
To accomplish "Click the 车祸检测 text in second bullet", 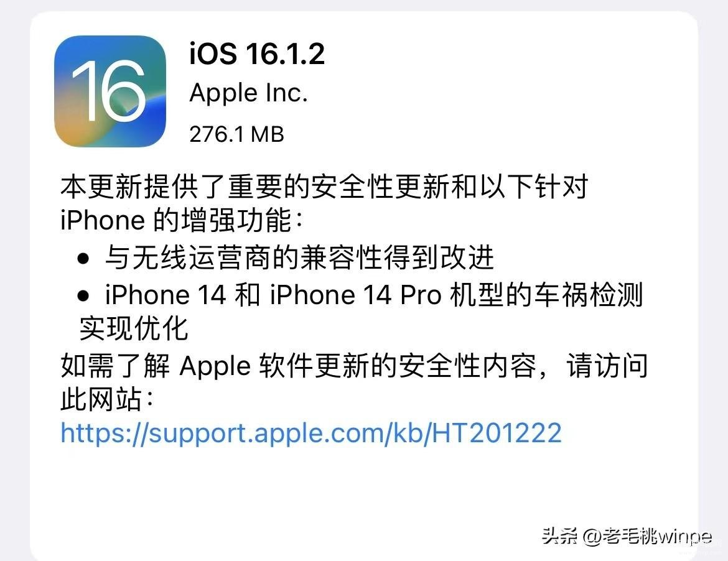I will click(588, 295).
